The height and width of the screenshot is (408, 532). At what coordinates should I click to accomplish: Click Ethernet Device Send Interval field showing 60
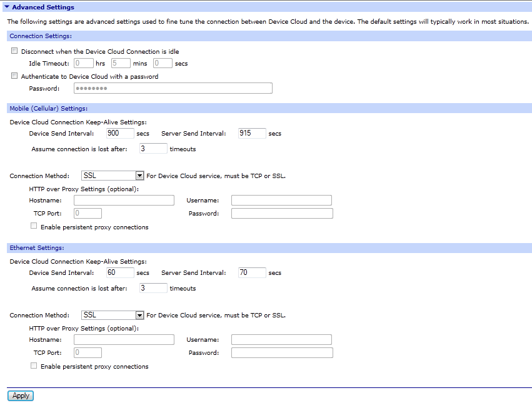[x=120, y=272]
